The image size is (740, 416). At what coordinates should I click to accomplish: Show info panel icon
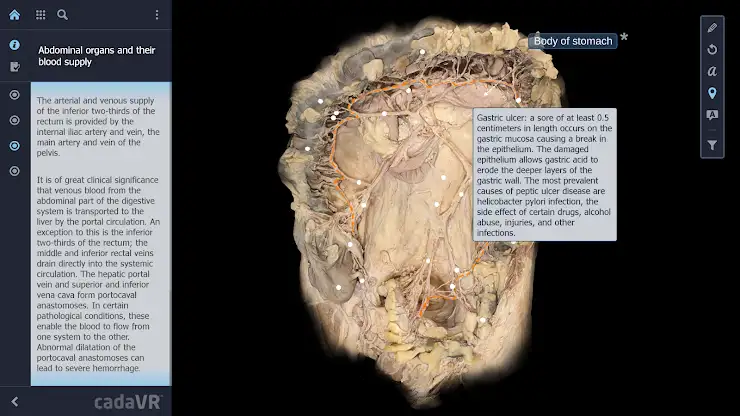click(x=15, y=45)
